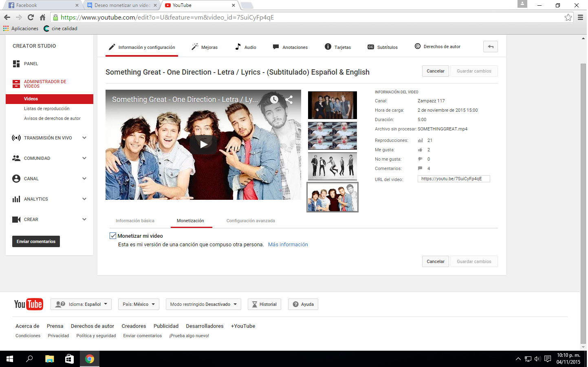The height and width of the screenshot is (367, 588).
Task: Click the Comunidad people icon
Action: click(16, 158)
